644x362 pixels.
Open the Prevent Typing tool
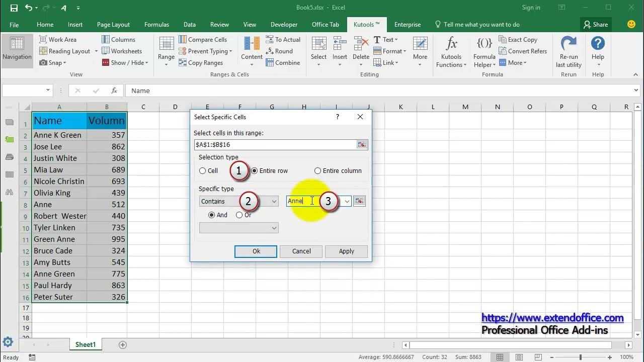pos(205,51)
